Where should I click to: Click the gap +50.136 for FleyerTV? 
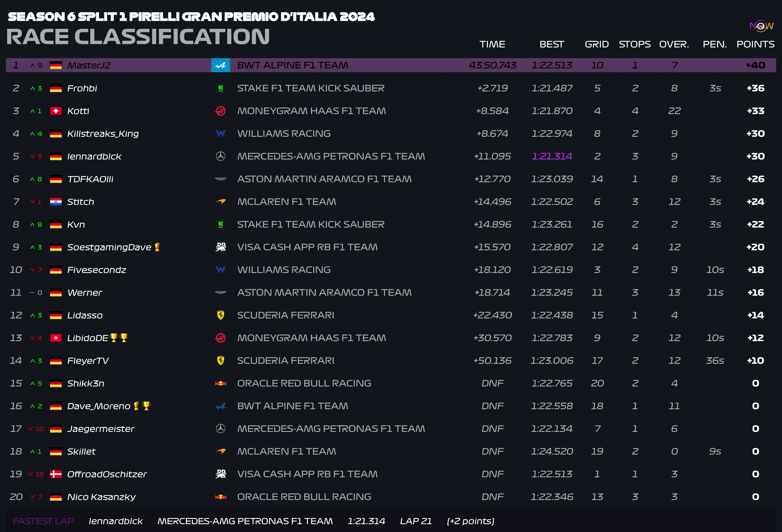[x=492, y=361]
